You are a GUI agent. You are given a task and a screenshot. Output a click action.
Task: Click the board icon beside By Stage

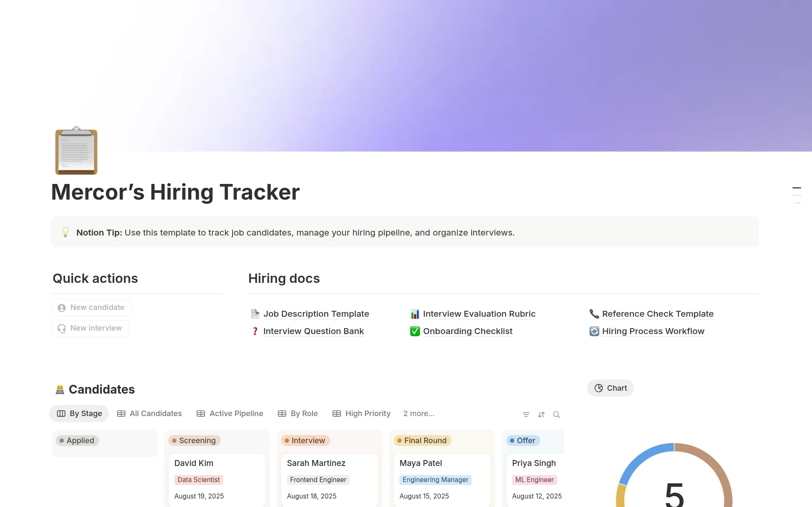point(61,414)
